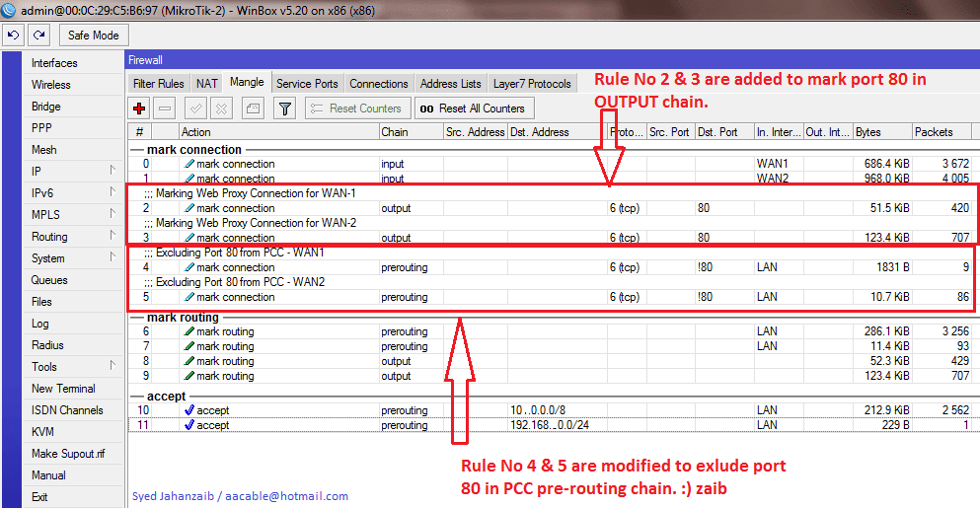Open Bridge in sidebar menu
This screenshot has height=508, width=980.
[x=46, y=107]
